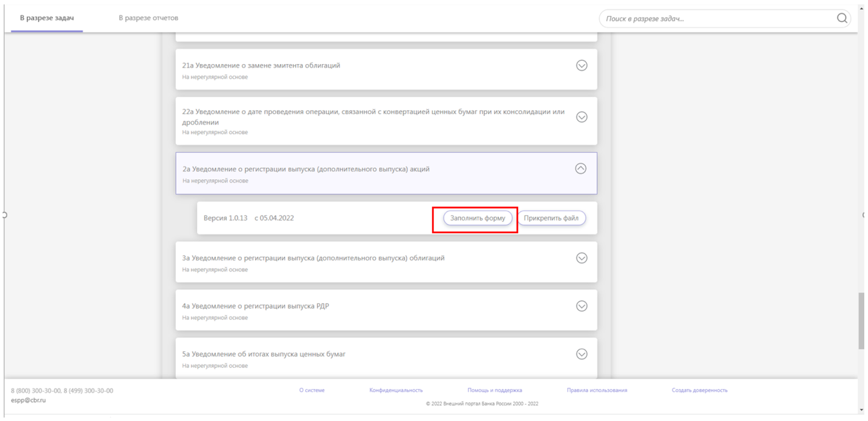Click the Заполнить форму button
868x421 pixels.
point(477,218)
